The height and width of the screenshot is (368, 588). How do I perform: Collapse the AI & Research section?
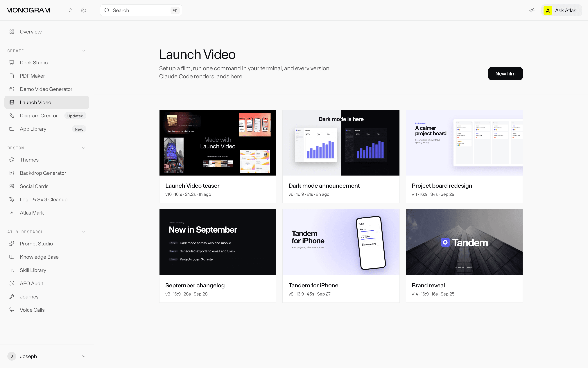click(x=84, y=232)
